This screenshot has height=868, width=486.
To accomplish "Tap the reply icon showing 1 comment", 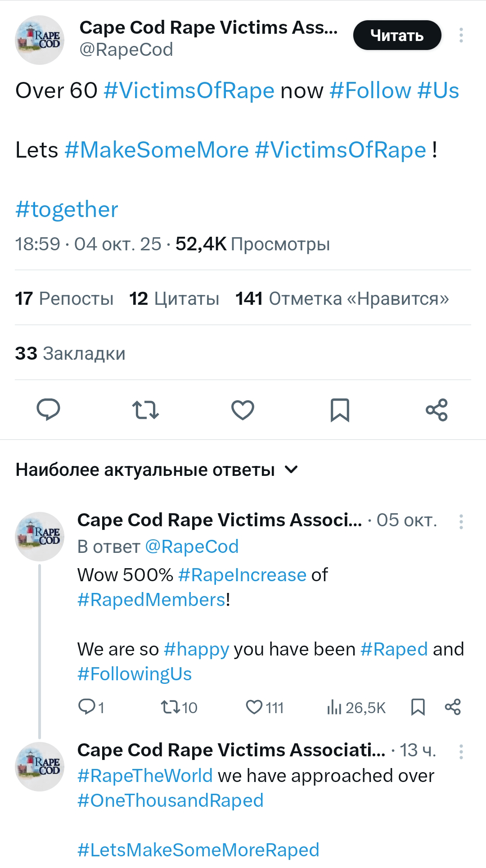I will [86, 707].
